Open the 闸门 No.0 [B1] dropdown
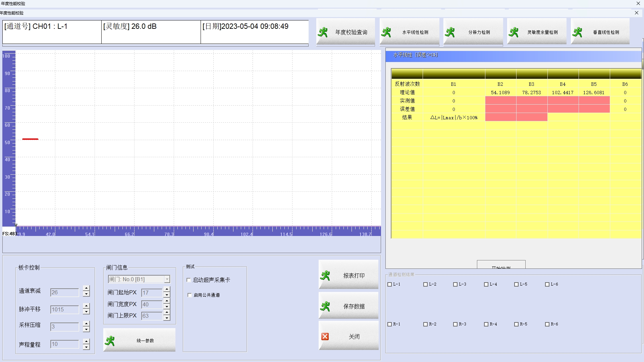This screenshot has width=644, height=362. 167,279
